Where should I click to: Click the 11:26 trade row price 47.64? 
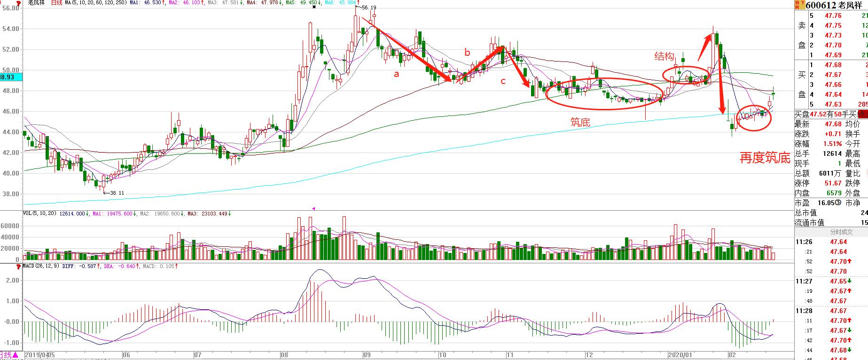click(838, 242)
